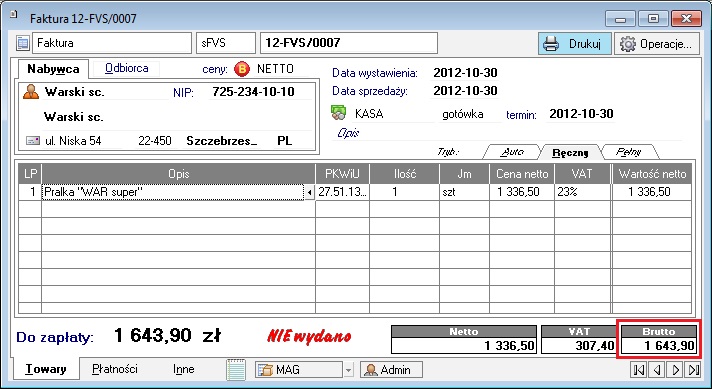Click the Do zapłaty amount 1 643,90 zł
This screenshot has height=389, width=712.
pyautogui.click(x=167, y=336)
